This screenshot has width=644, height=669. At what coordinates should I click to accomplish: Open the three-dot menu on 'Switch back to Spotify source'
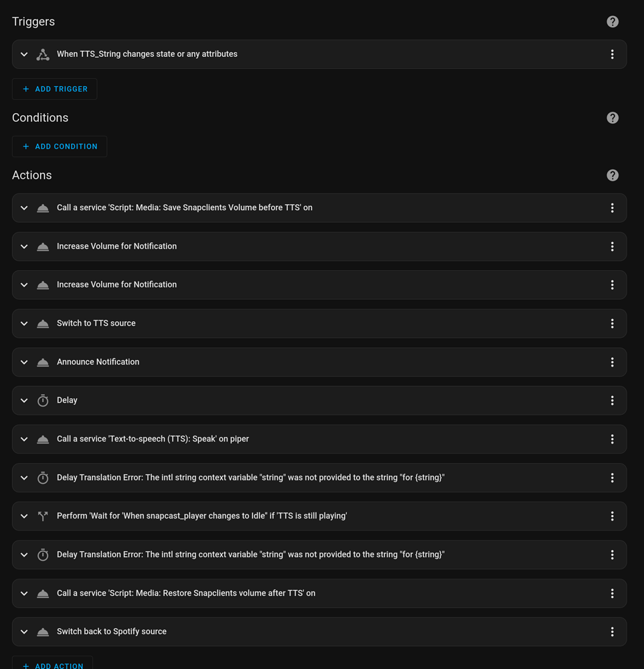point(612,631)
